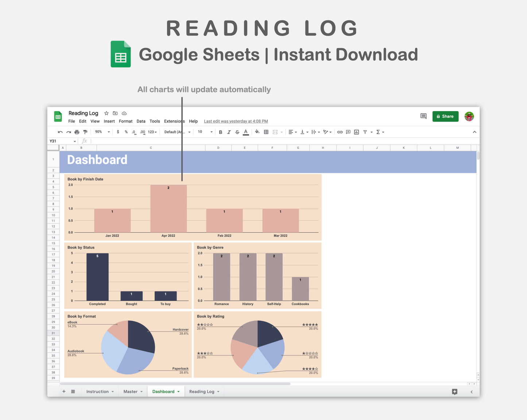527x420 pixels.
Task: Star the Reading Log spreadsheet
Action: (106, 113)
